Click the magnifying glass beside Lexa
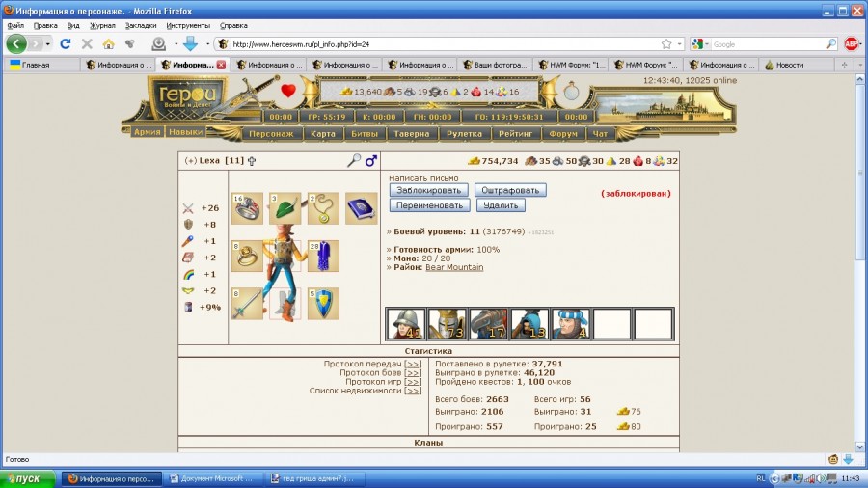 (354, 160)
